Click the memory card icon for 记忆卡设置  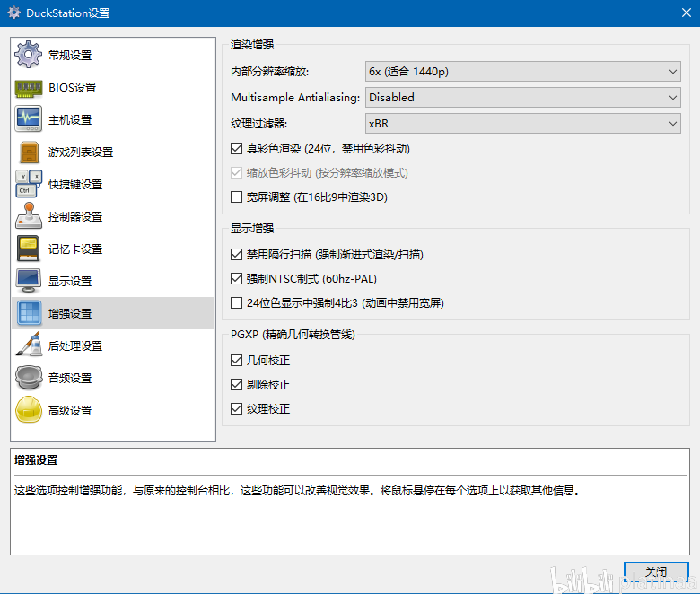pyautogui.click(x=28, y=249)
